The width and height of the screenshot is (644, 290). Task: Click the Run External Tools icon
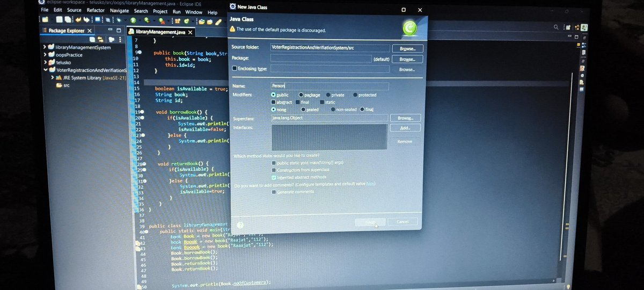tap(162, 20)
